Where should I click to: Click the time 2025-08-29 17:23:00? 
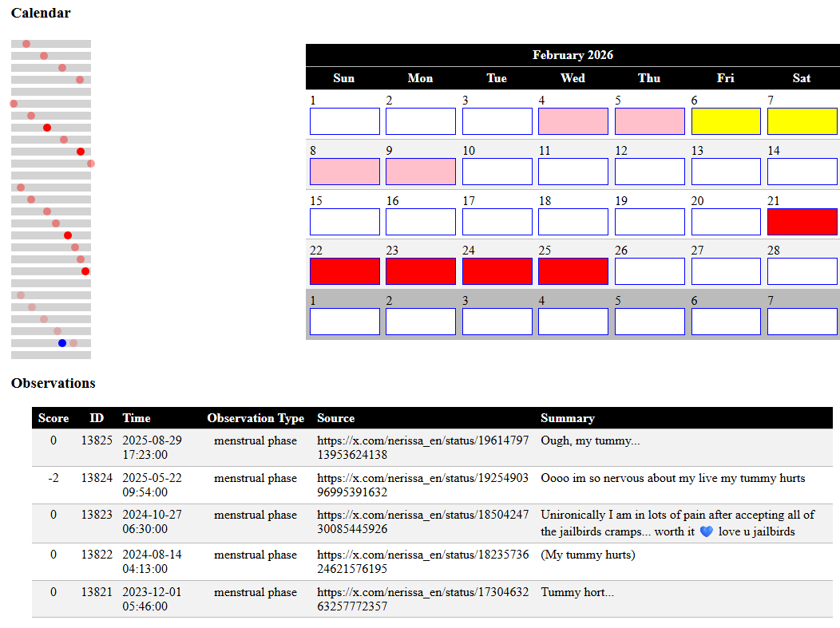pyautogui.click(x=153, y=448)
